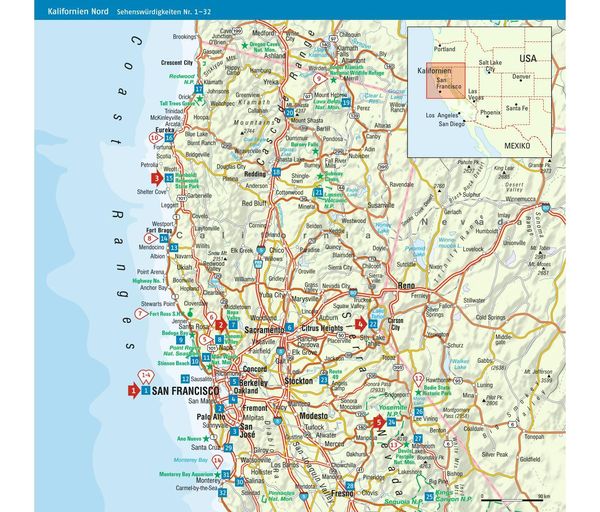Click the green star at Monterey Bay Aquarium
The width and height of the screenshot is (600, 512).
pos(217,474)
